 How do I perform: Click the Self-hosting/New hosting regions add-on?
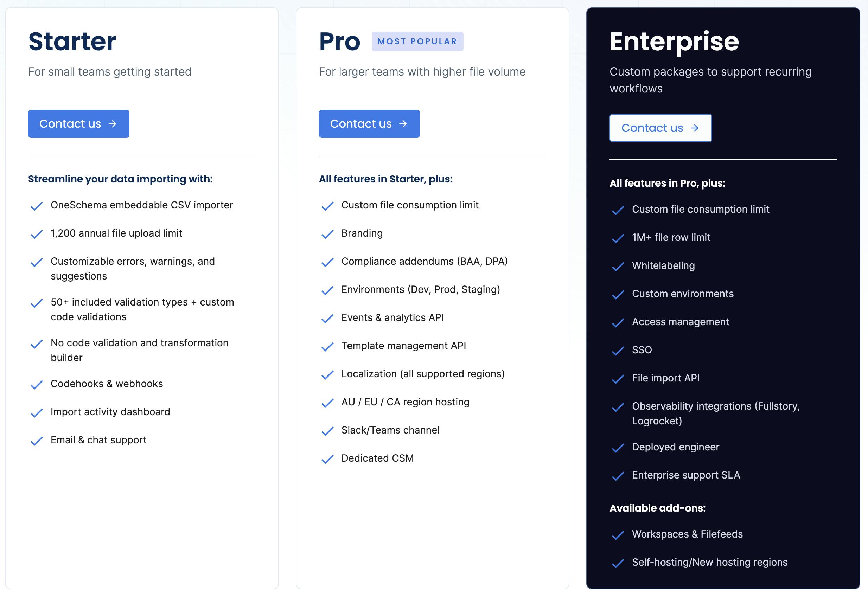[x=709, y=562]
